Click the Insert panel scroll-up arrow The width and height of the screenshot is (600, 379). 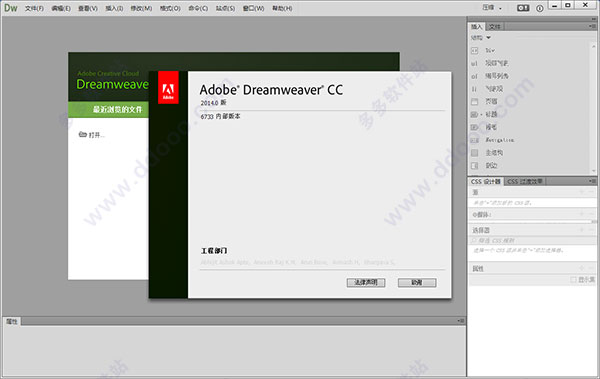coord(593,47)
